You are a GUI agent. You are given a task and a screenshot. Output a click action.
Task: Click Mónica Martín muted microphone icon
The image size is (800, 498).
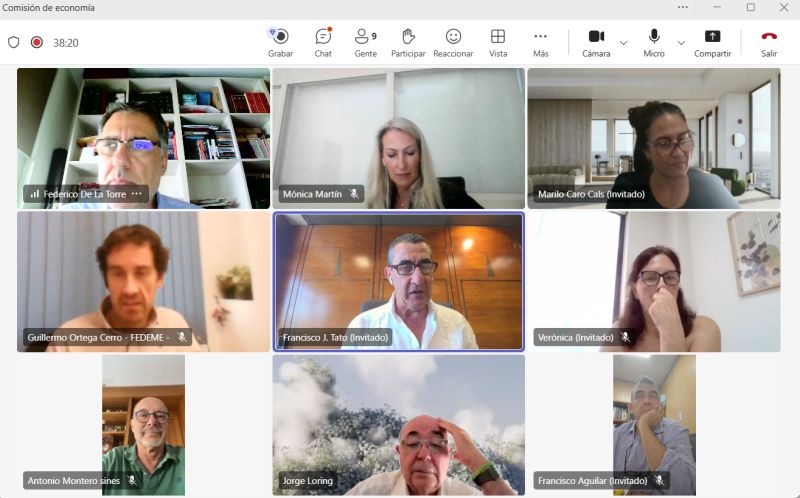click(x=354, y=194)
